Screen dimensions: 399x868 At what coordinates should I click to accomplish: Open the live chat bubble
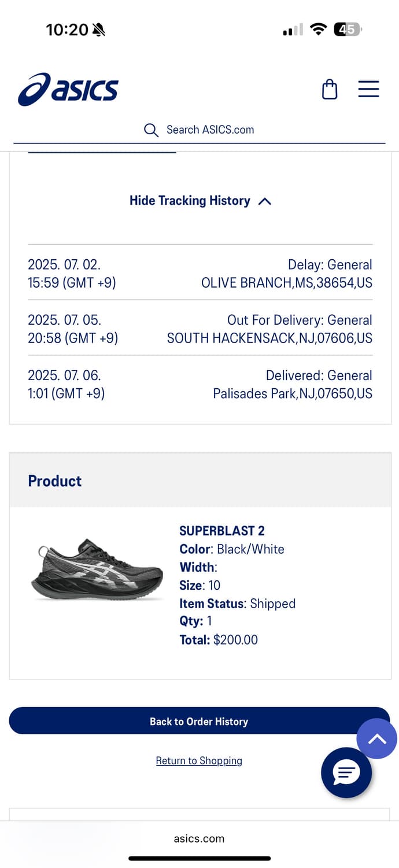pyautogui.click(x=346, y=773)
